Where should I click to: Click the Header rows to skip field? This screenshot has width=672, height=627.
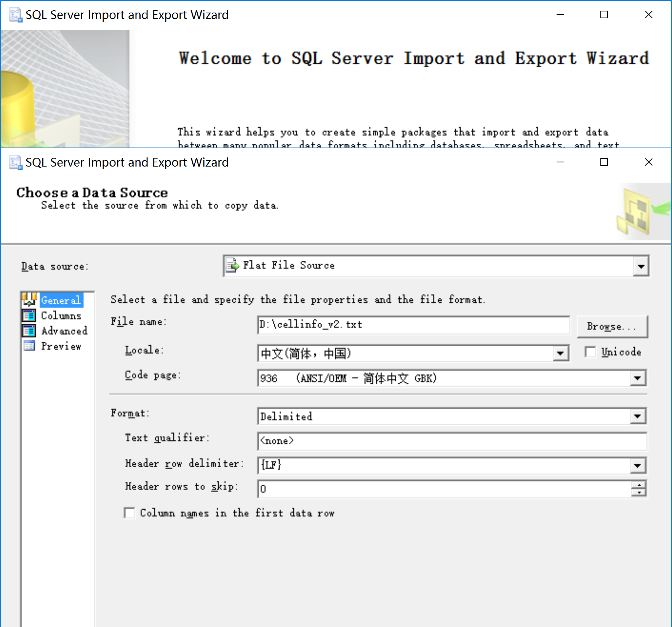(x=444, y=489)
